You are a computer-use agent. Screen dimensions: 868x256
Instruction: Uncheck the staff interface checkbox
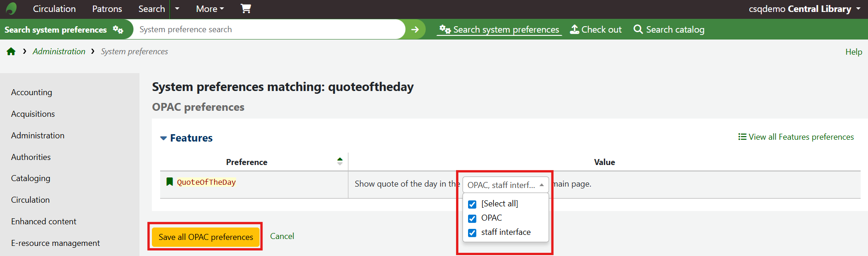(x=472, y=233)
